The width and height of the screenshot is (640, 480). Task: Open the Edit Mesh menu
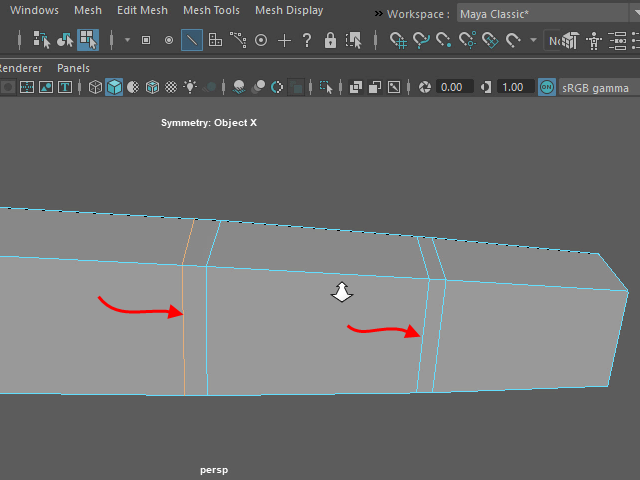(x=142, y=10)
